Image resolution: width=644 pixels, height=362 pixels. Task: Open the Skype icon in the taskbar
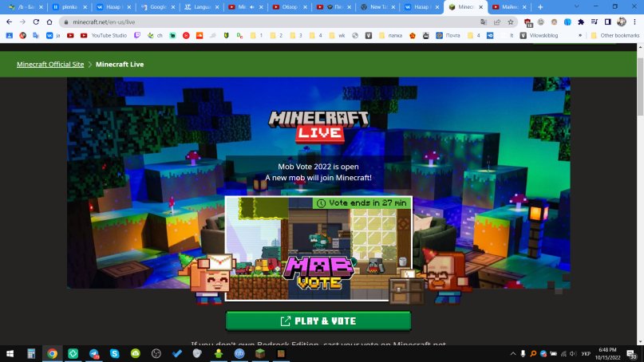115,353
